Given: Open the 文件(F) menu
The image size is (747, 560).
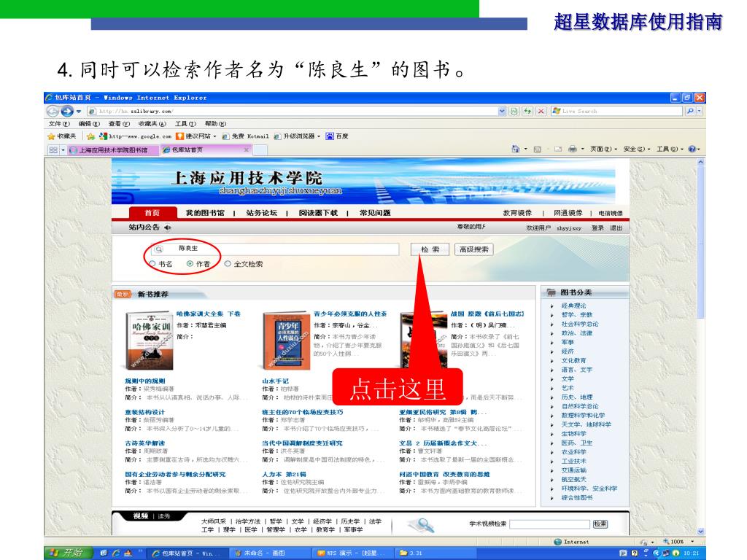Looking at the screenshot, I should 59,124.
